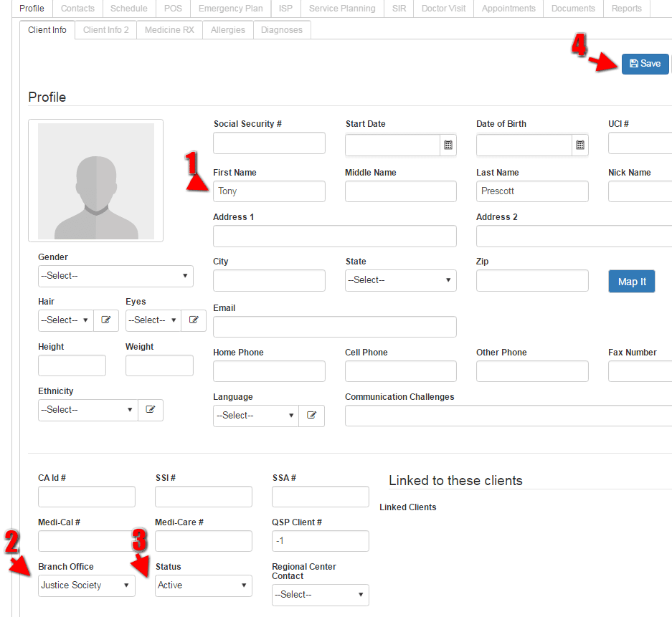Click the edit icon beside Language
672x617 pixels.
(x=311, y=416)
